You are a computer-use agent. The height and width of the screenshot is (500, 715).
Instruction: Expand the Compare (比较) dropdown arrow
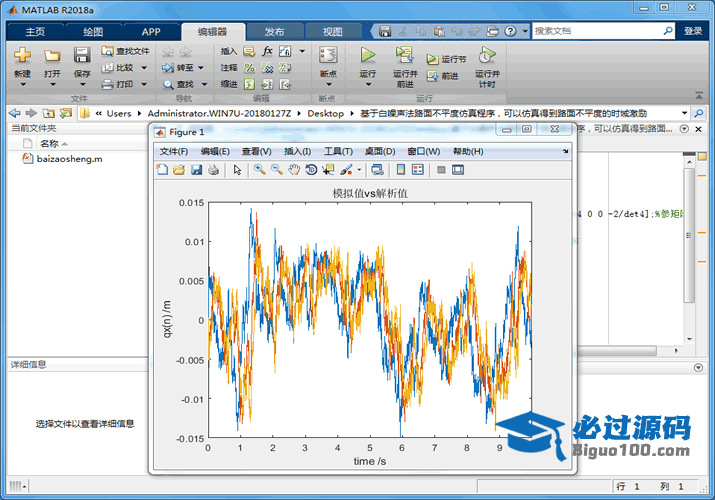tap(144, 68)
